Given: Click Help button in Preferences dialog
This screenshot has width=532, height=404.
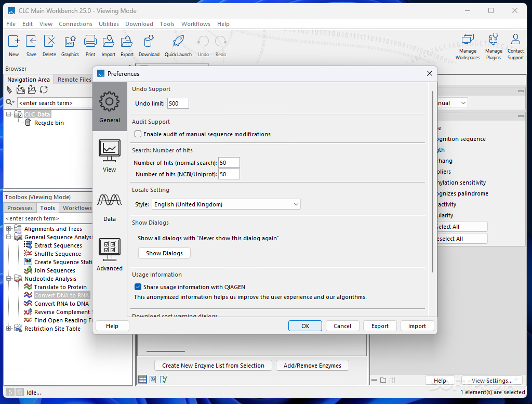Looking at the screenshot, I should tap(112, 326).
